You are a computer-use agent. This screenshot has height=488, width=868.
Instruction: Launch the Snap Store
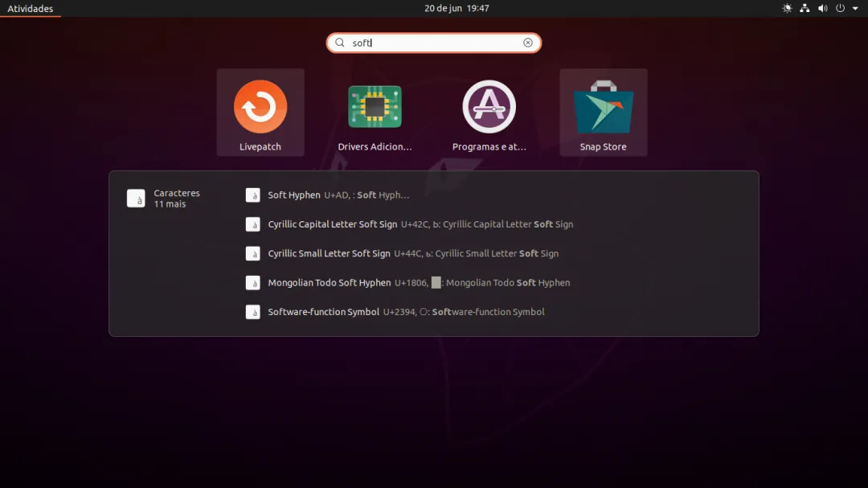pyautogui.click(x=604, y=113)
